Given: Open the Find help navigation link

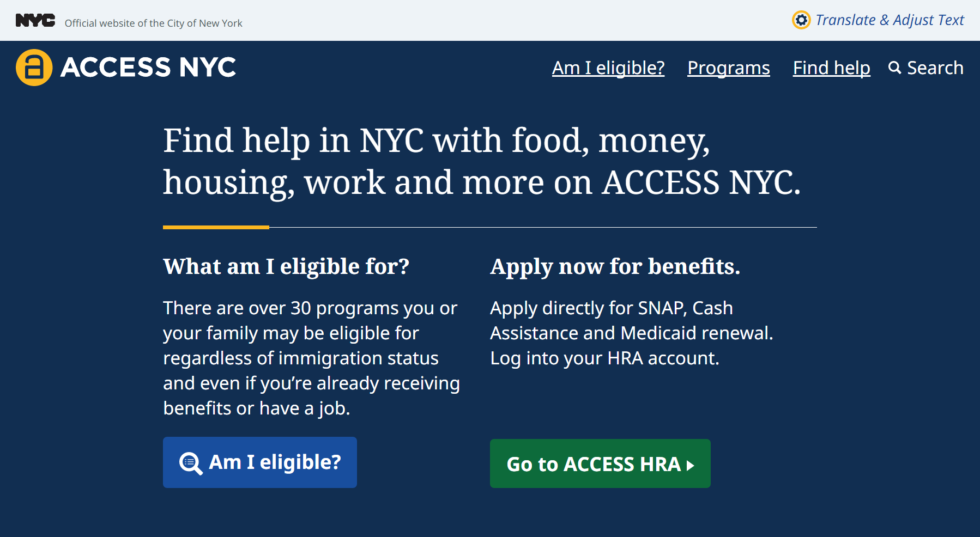Looking at the screenshot, I should coord(831,68).
